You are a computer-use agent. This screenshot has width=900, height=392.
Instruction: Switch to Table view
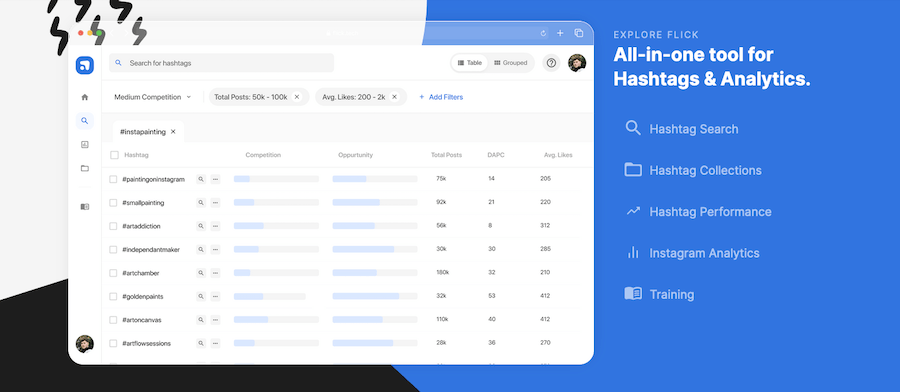pyautogui.click(x=470, y=63)
